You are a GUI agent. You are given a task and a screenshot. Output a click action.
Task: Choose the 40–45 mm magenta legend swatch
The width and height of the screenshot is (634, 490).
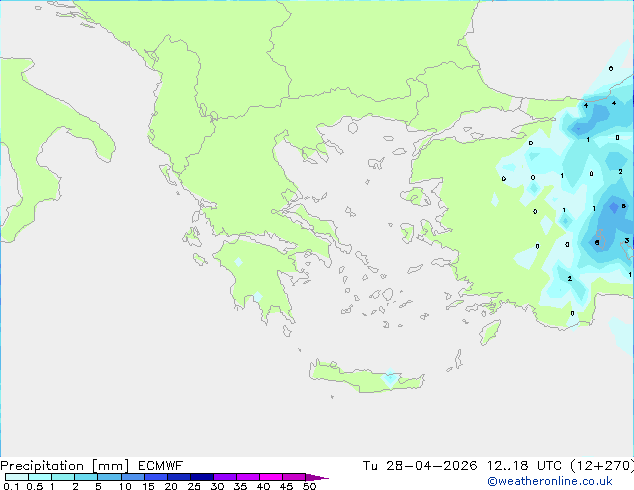click(271, 477)
